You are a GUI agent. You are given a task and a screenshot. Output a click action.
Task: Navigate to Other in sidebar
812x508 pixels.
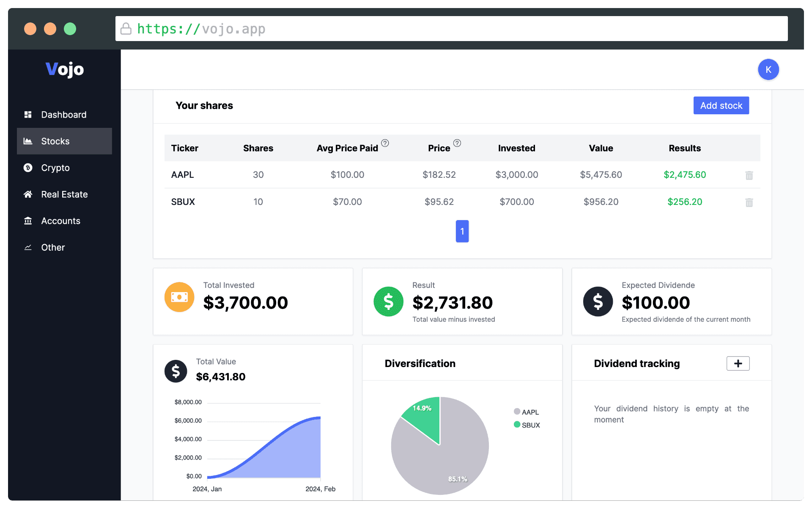(x=53, y=248)
